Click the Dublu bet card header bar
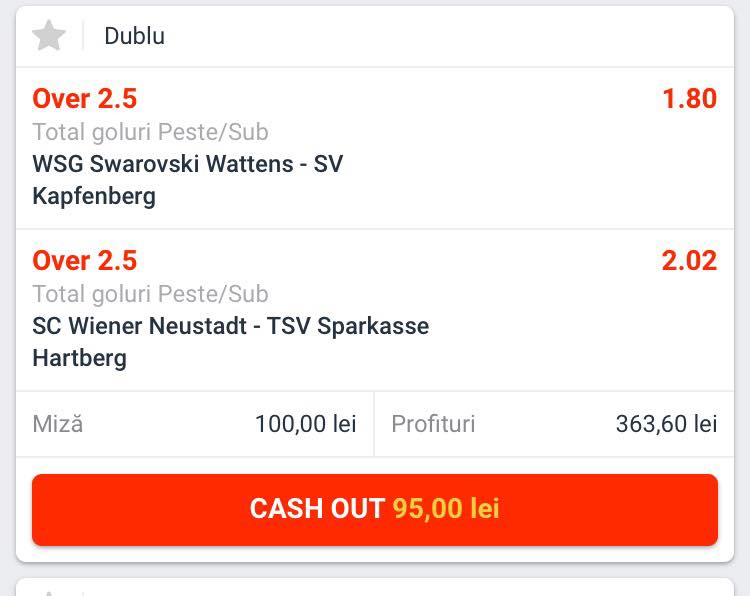This screenshot has width=750, height=596. [x=375, y=36]
